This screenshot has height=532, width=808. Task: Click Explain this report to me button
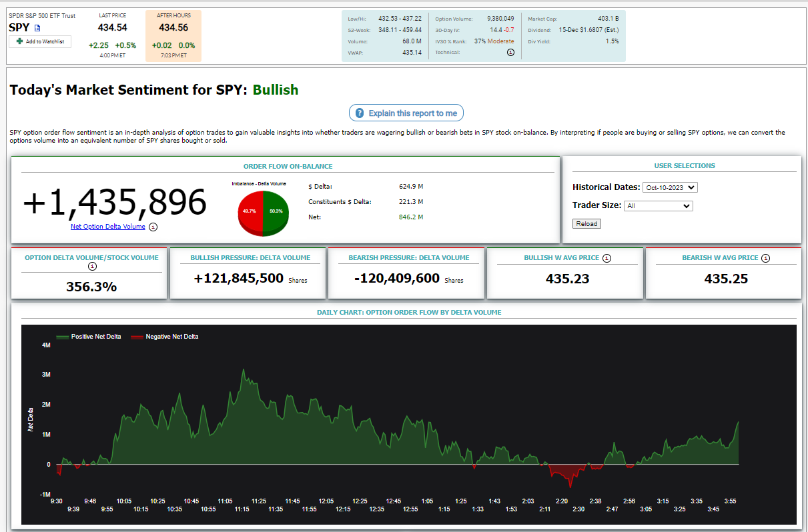coord(406,113)
